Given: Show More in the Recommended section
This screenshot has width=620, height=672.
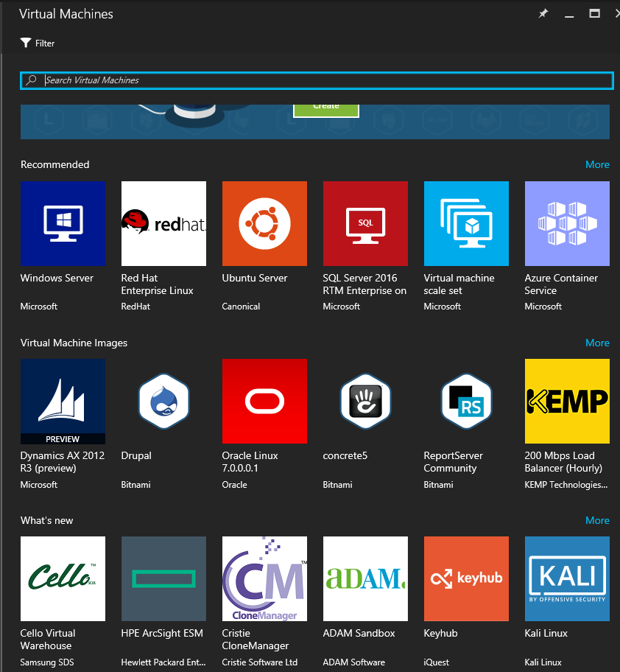Looking at the screenshot, I should click(x=597, y=164).
